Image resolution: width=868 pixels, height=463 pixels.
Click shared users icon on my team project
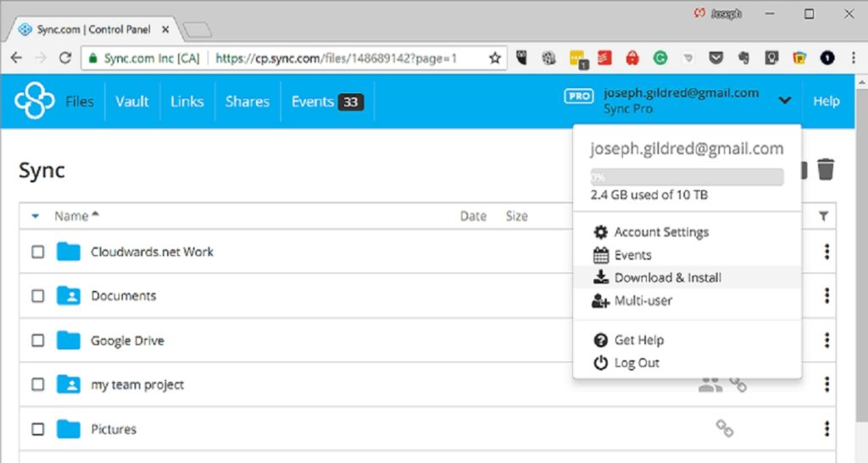tap(709, 385)
